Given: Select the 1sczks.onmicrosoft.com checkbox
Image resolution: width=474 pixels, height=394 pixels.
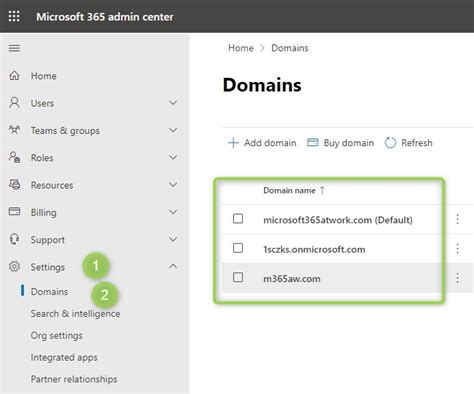Looking at the screenshot, I should coord(238,248).
